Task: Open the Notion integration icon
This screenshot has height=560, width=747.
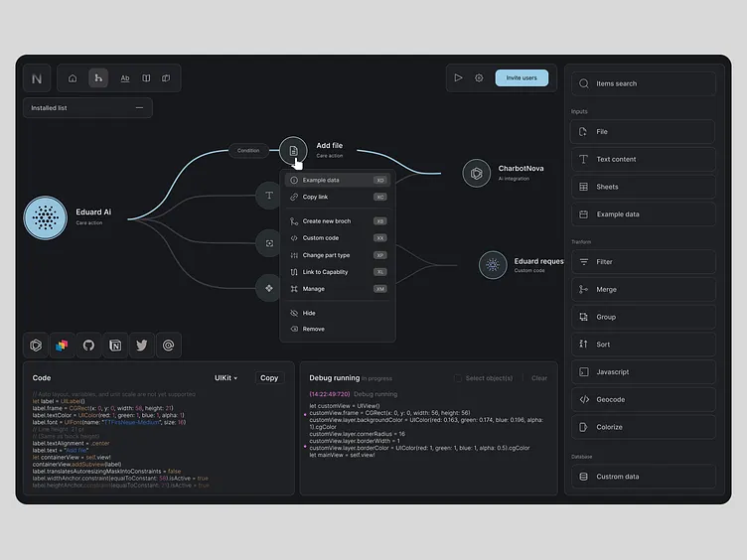Action: click(x=115, y=345)
